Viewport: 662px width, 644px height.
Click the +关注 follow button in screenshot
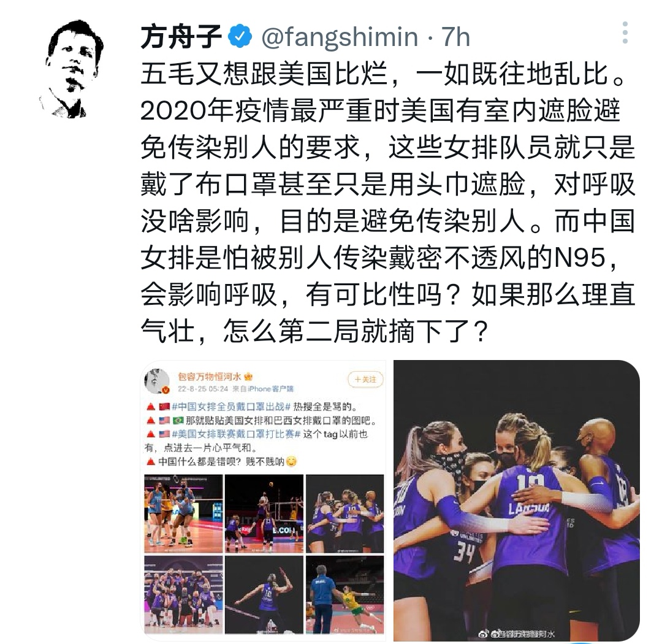click(365, 380)
